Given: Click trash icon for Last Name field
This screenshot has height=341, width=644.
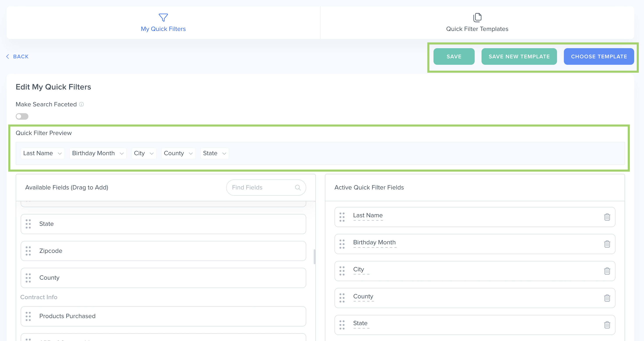Looking at the screenshot, I should [607, 217].
